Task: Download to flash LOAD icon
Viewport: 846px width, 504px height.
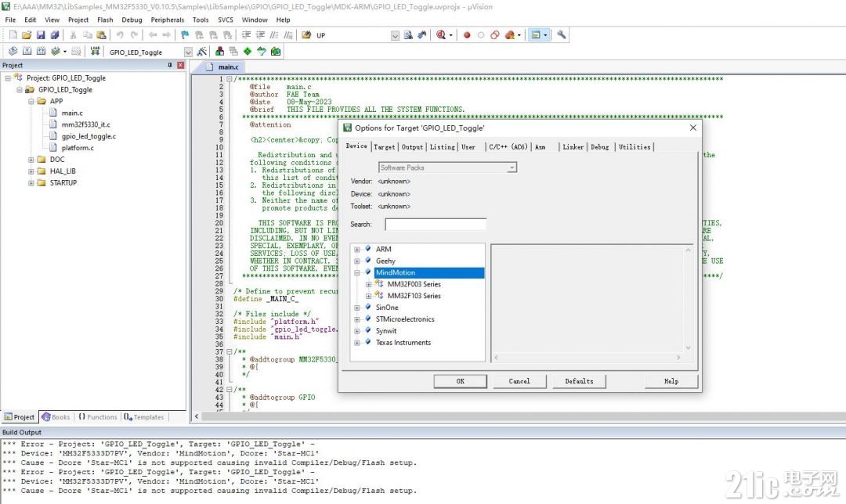Action: click(95, 51)
